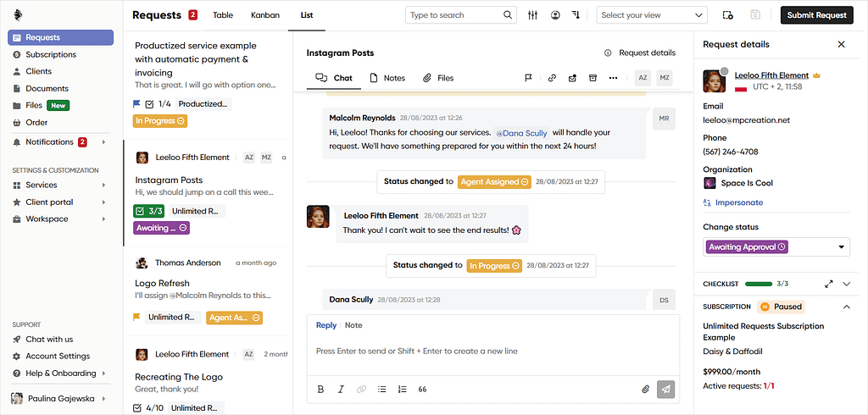The width and height of the screenshot is (868, 415).
Task: Click the AZ assignee avatar in chat header
Action: 643,78
